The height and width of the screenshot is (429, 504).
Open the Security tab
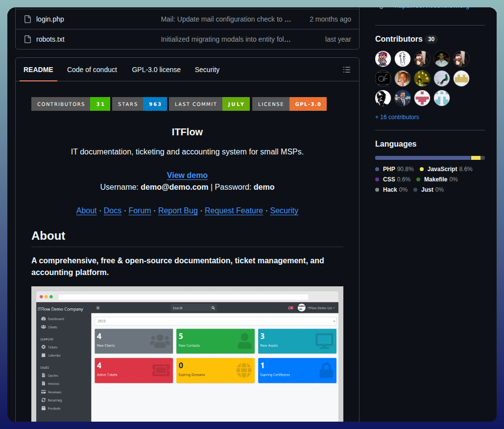coord(207,70)
